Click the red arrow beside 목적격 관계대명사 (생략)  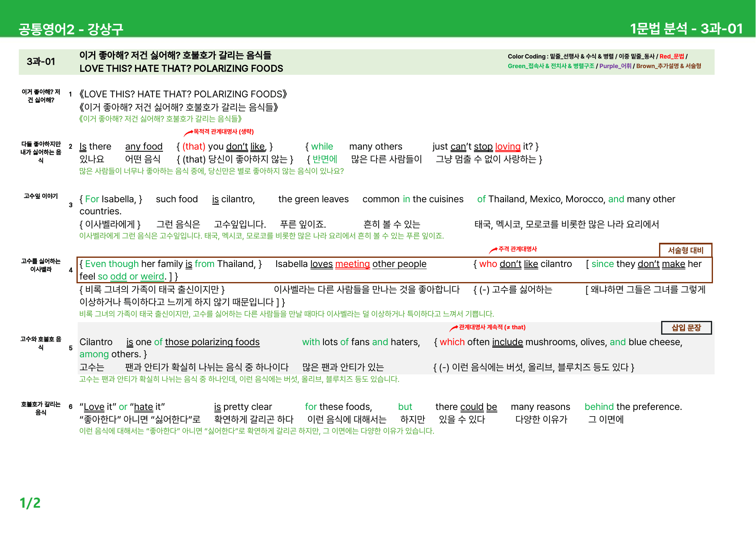pyautogui.click(x=188, y=133)
